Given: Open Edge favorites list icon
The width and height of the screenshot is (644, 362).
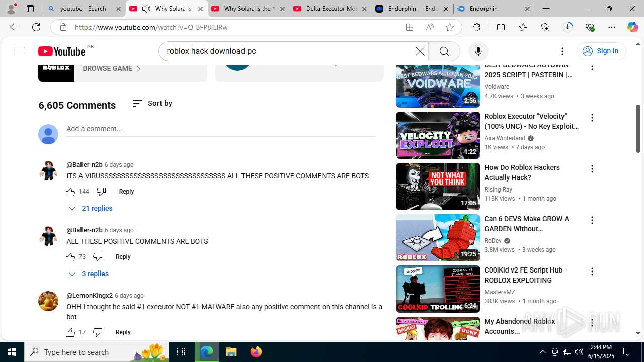Looking at the screenshot, I should (523, 27).
